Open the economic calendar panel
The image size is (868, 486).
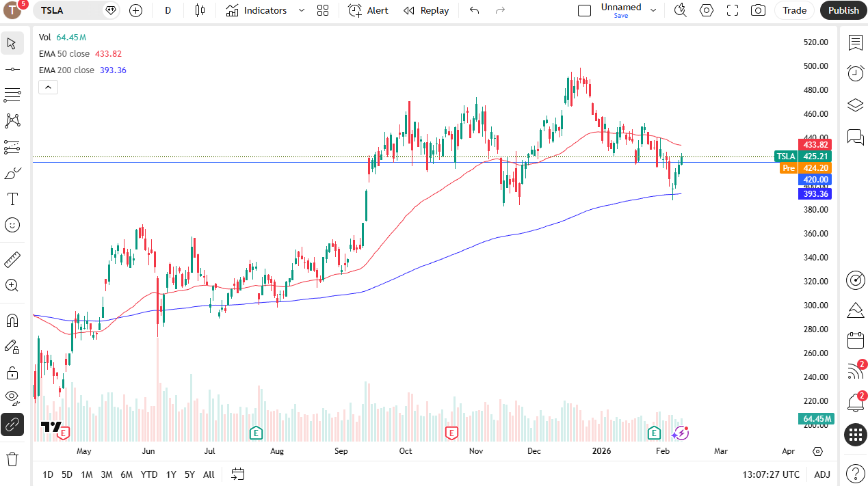point(855,340)
